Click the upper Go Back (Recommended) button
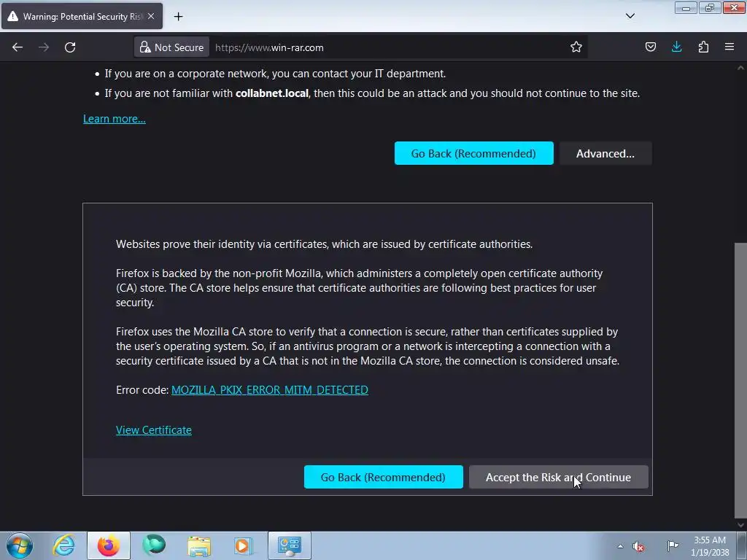 pos(473,153)
